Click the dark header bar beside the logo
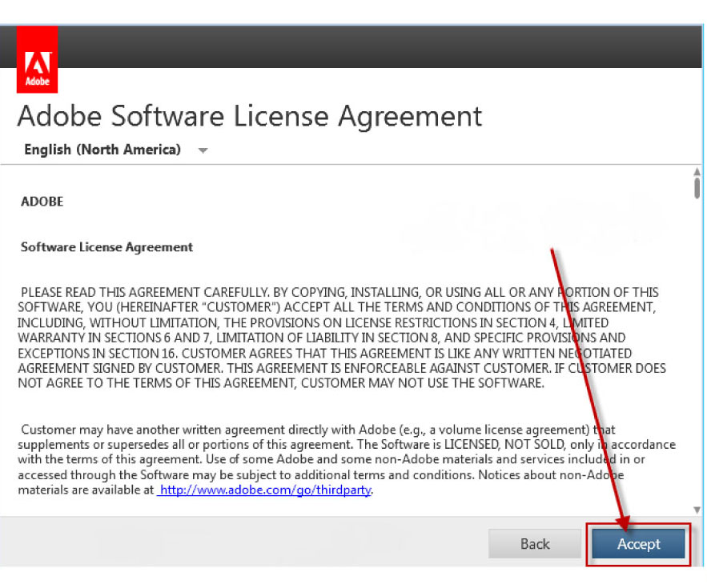This screenshot has width=707, height=588. coord(379,46)
